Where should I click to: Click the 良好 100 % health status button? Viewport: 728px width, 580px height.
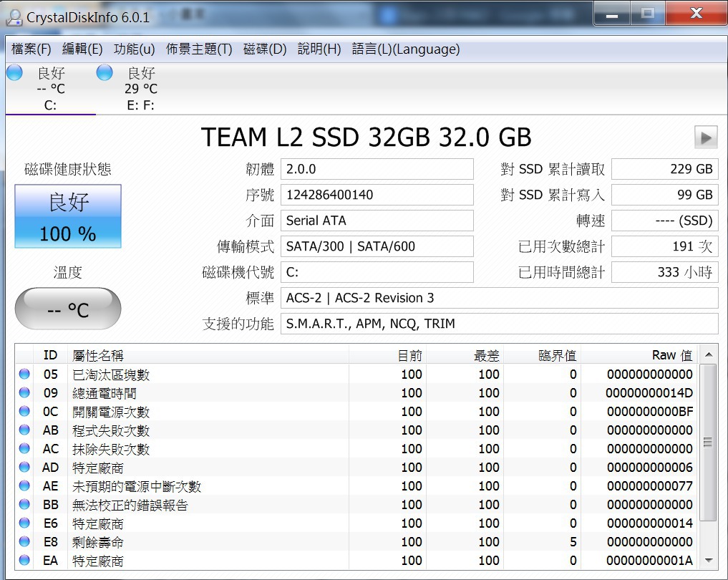[x=68, y=216]
